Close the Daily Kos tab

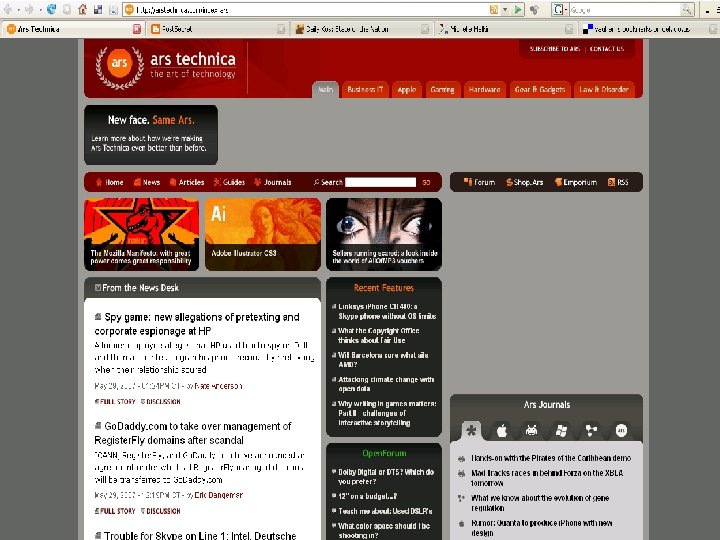[425, 29]
